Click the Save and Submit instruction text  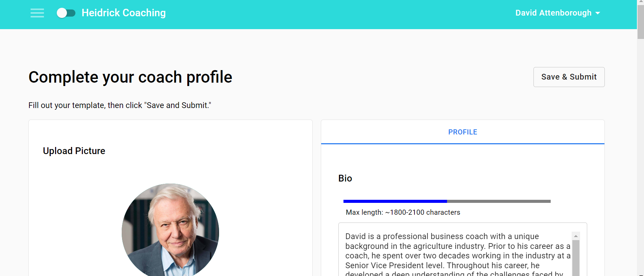pos(119,105)
